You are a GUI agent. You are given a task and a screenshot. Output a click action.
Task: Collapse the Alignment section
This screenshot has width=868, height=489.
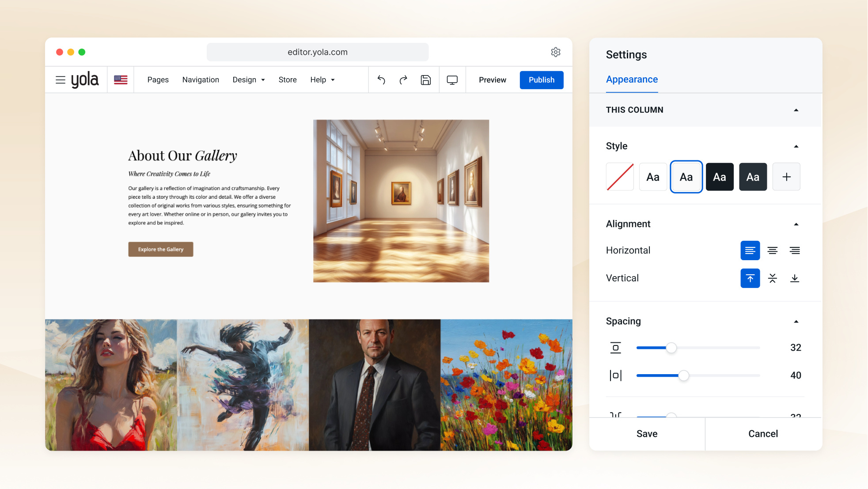point(796,224)
